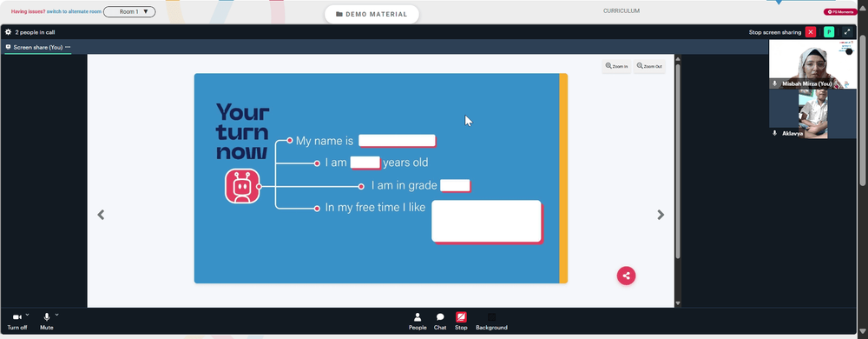The width and height of the screenshot is (868, 339).
Task: Click the green P button
Action: pyautogui.click(x=829, y=32)
